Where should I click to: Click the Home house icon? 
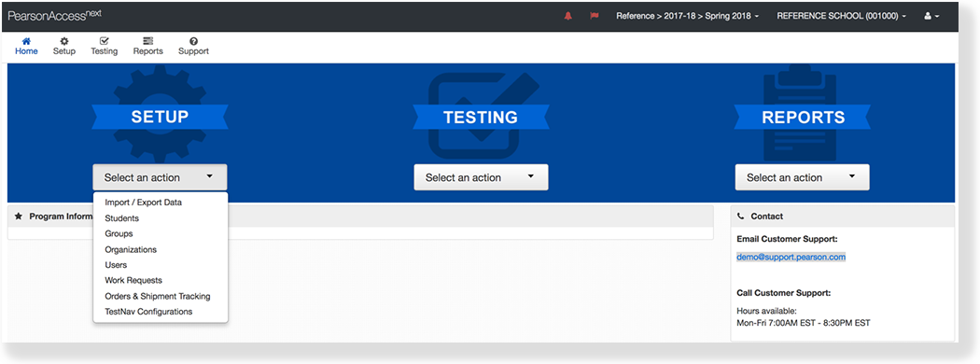26,41
